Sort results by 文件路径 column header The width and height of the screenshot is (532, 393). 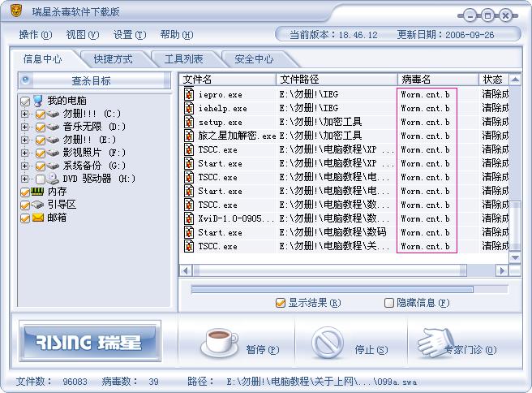coord(337,80)
